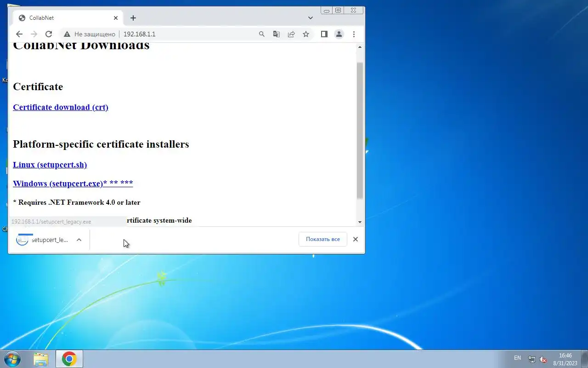The image size is (588, 368).
Task: Click the vertical scrollbar thumb
Action: coord(360,131)
